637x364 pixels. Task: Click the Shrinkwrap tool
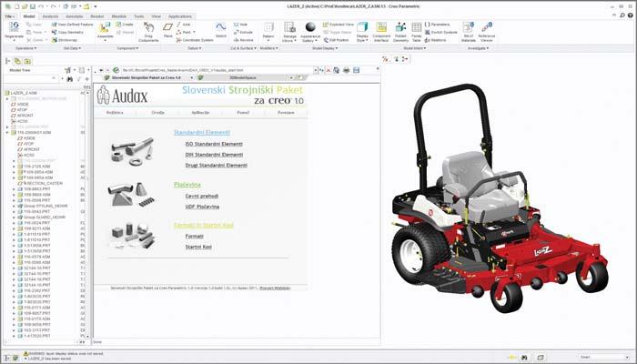(65, 40)
